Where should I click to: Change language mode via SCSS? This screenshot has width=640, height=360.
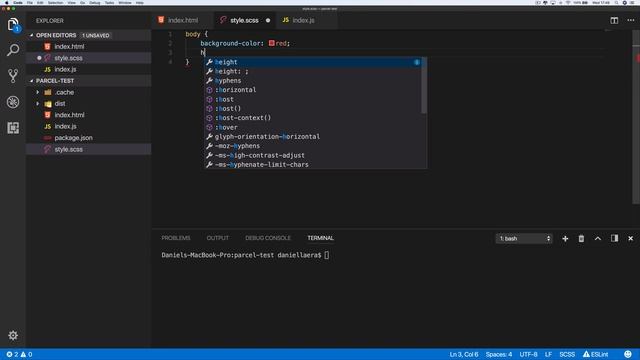point(567,354)
